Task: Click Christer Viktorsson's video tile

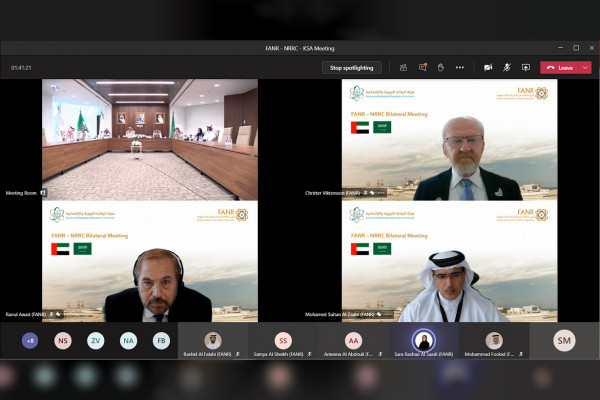Action: [450, 140]
